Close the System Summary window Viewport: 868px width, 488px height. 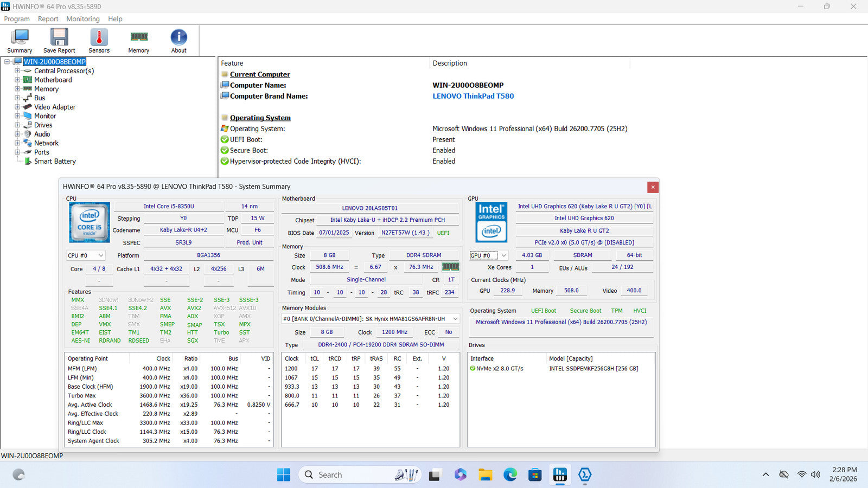coord(653,187)
